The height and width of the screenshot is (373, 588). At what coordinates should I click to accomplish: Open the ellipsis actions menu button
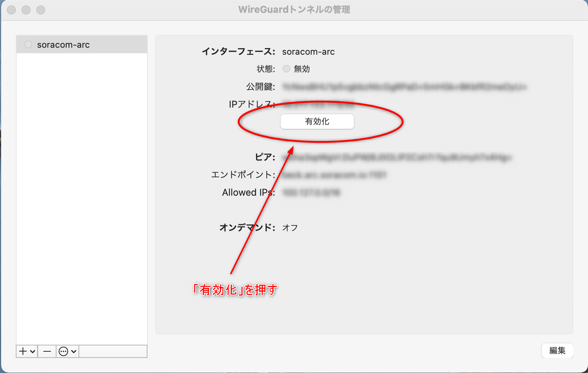[x=63, y=351]
